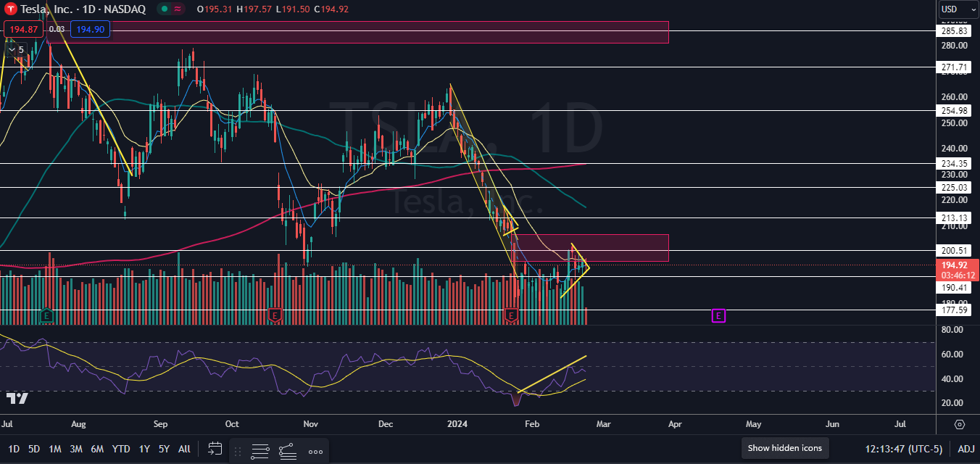980x464 pixels.
Task: Click the 194.90 buy price button
Action: pos(90,29)
